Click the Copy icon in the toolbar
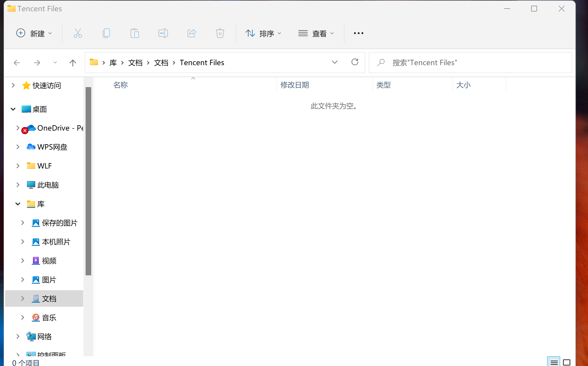Image resolution: width=588 pixels, height=366 pixels. 106,33
